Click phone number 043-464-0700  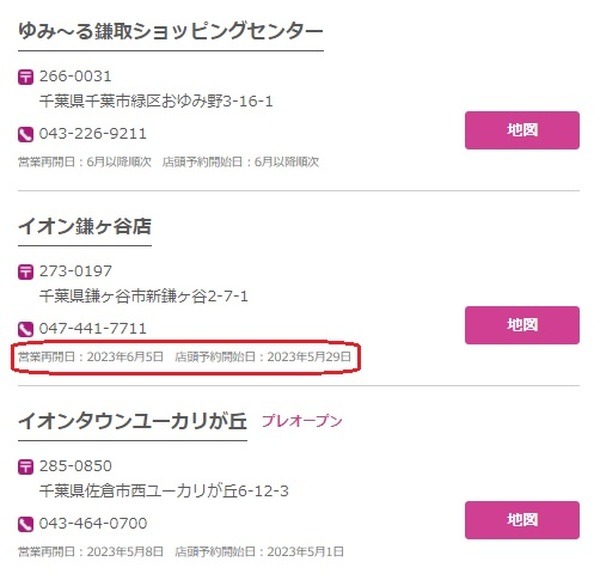point(93,523)
